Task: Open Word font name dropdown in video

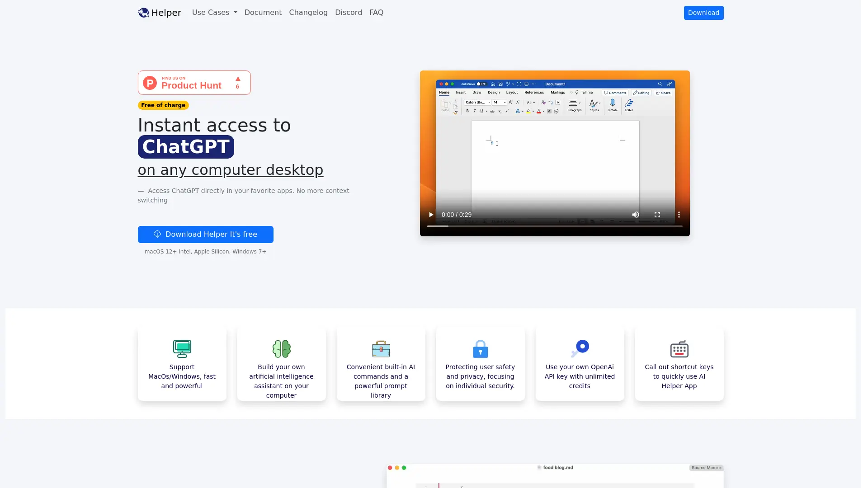Action: pyautogui.click(x=477, y=103)
